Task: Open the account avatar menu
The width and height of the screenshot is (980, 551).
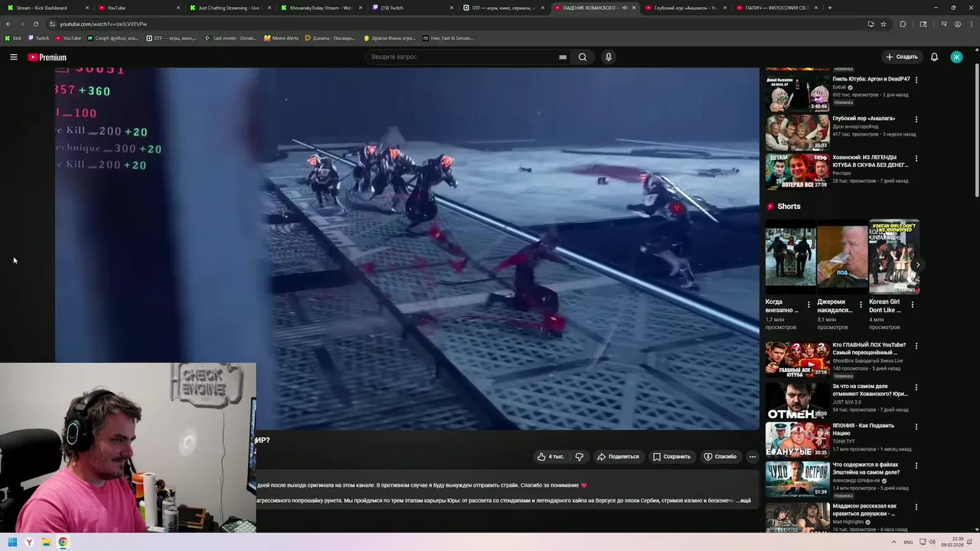Action: click(956, 57)
